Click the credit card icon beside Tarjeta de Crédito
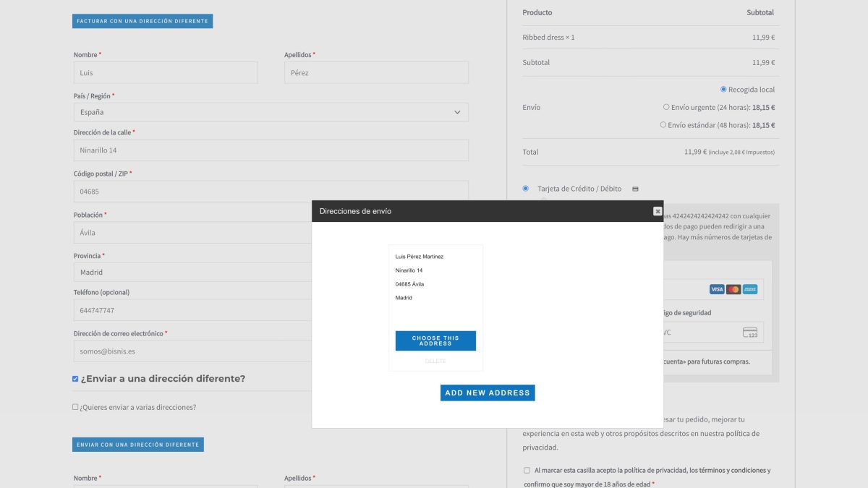 click(635, 188)
